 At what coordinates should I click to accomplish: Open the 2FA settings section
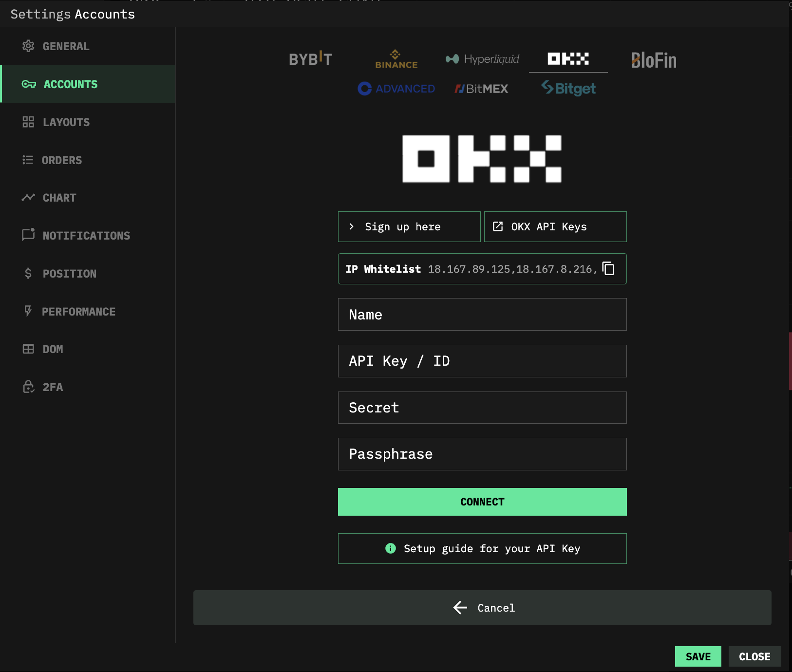pos(53,387)
